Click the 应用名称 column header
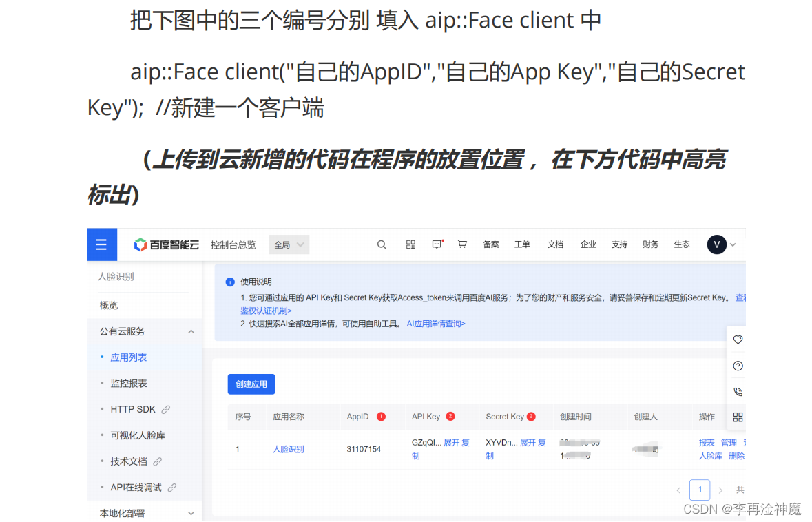812x522 pixels. (289, 417)
